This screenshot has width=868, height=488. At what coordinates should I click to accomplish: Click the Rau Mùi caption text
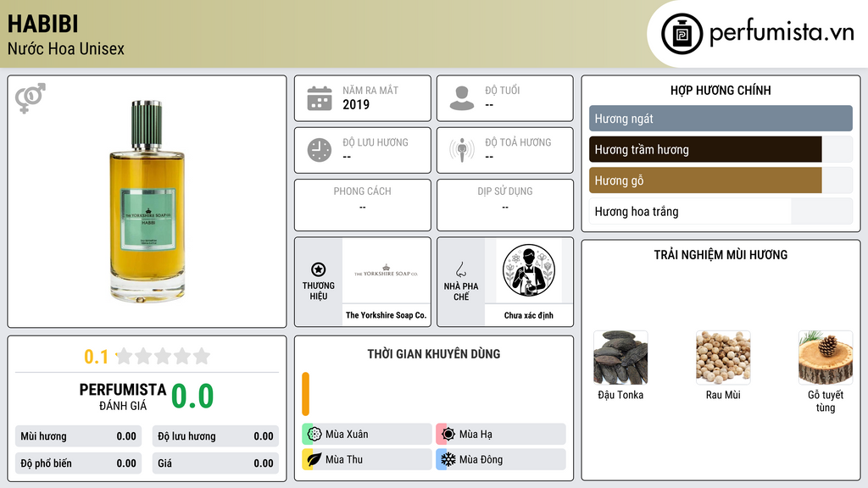click(723, 395)
